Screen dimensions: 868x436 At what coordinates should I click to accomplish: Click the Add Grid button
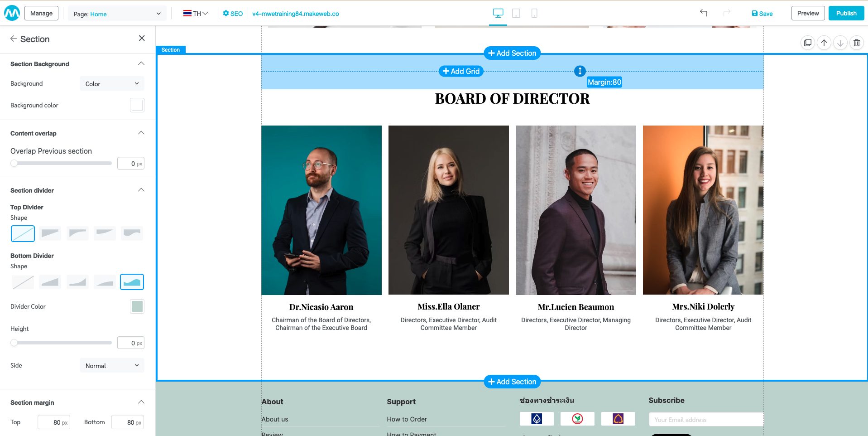(460, 71)
